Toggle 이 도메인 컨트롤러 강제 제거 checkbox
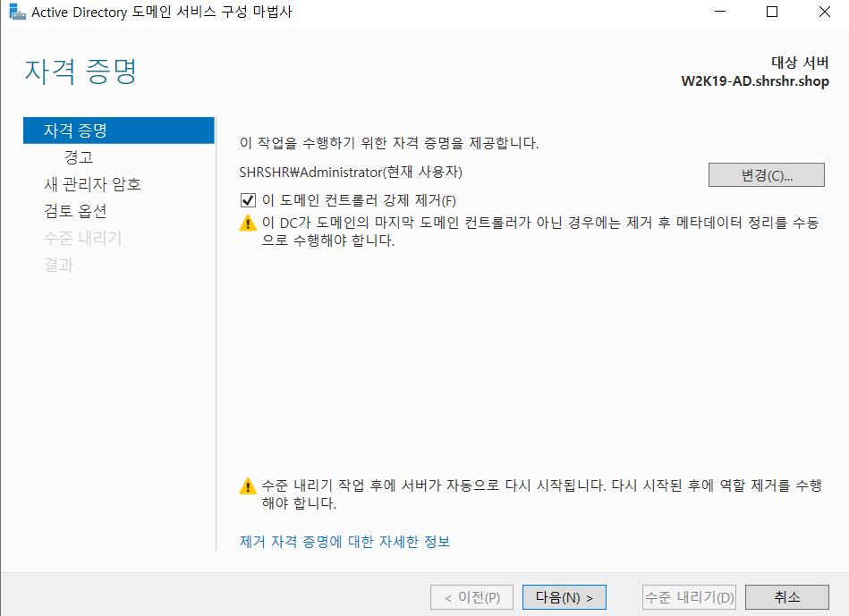This screenshot has width=849, height=616. (248, 200)
